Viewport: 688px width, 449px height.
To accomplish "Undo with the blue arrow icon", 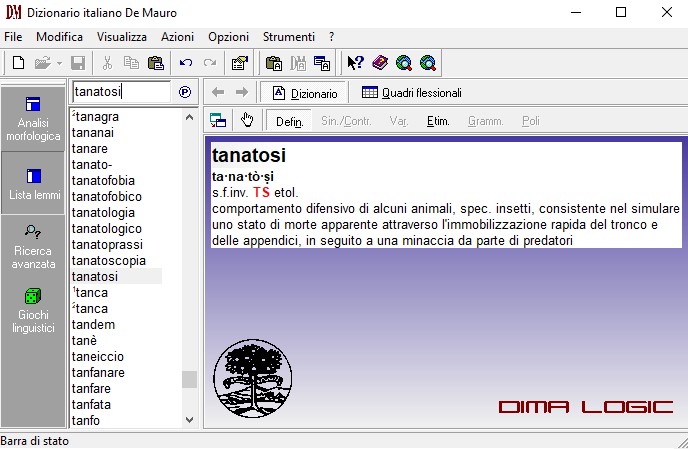I will [186, 63].
